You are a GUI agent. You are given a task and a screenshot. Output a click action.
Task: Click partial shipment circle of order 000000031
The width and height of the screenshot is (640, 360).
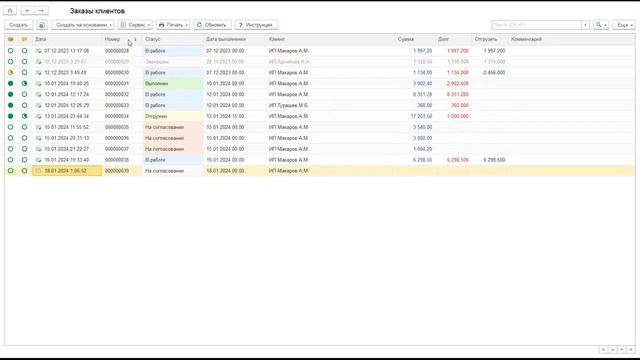point(24,83)
